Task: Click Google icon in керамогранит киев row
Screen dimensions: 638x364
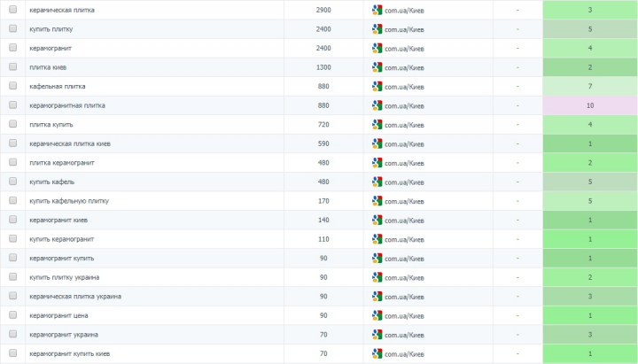Action: click(377, 221)
